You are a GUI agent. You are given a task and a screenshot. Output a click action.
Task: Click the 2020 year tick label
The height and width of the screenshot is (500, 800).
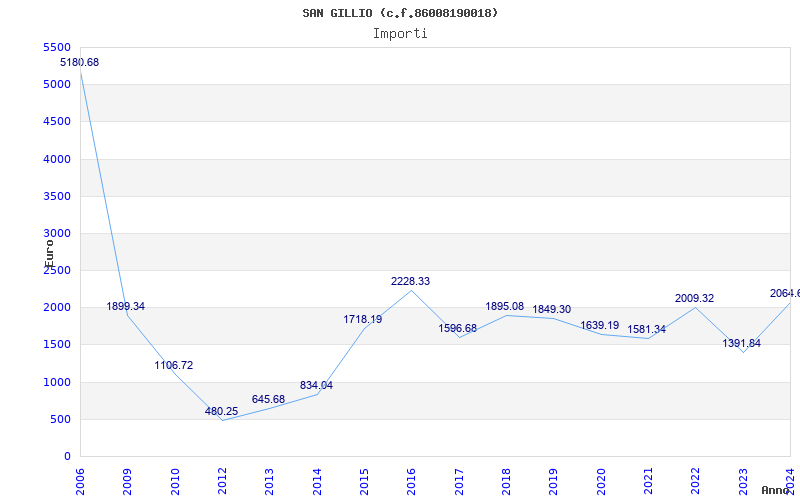[x=601, y=479]
